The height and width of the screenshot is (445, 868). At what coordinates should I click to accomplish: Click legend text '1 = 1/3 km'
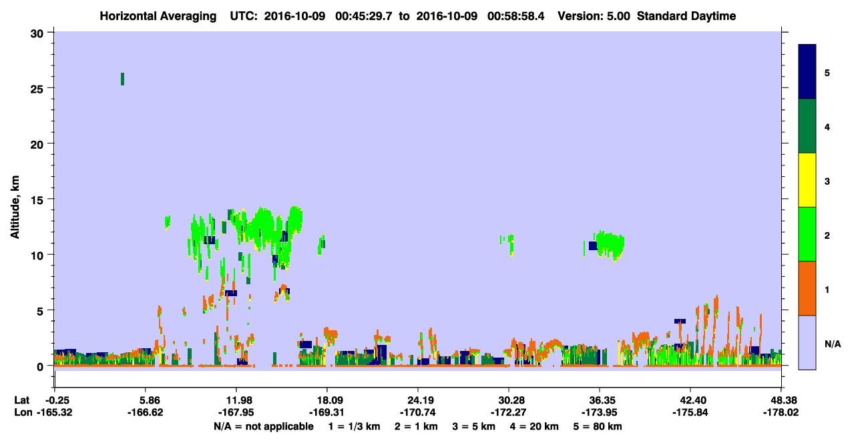(355, 426)
